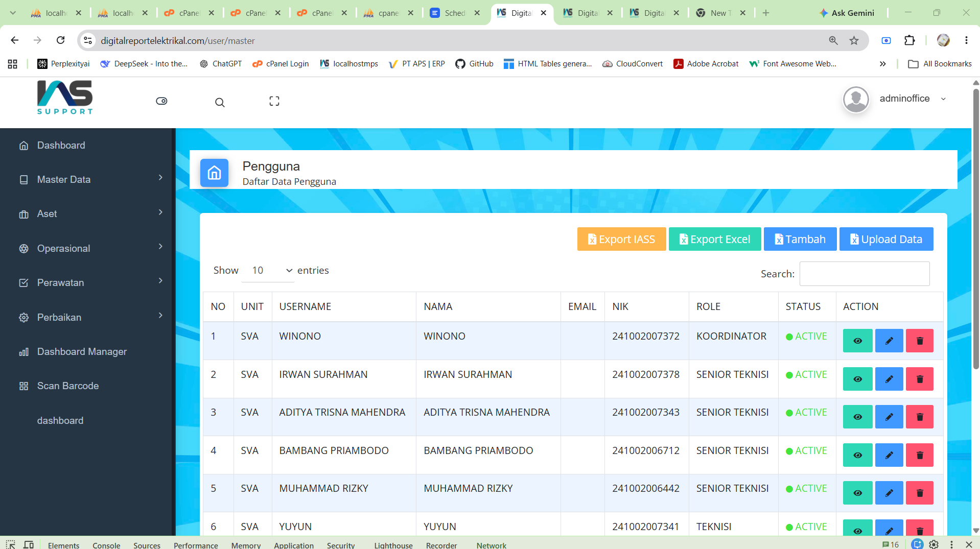Image resolution: width=980 pixels, height=549 pixels.
Task: Expand Master Data submenu chevron
Action: pos(160,177)
